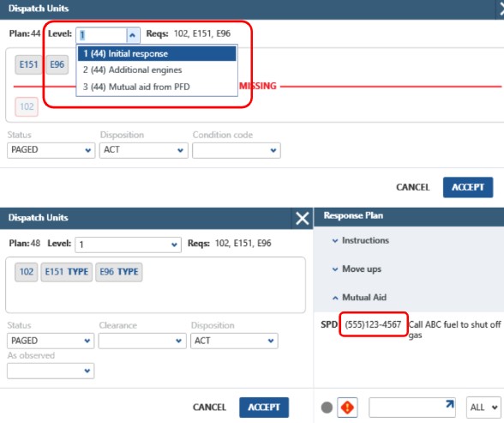The height and width of the screenshot is (423, 504).
Task: Toggle the E96 TYPE unit chip
Action: click(119, 272)
